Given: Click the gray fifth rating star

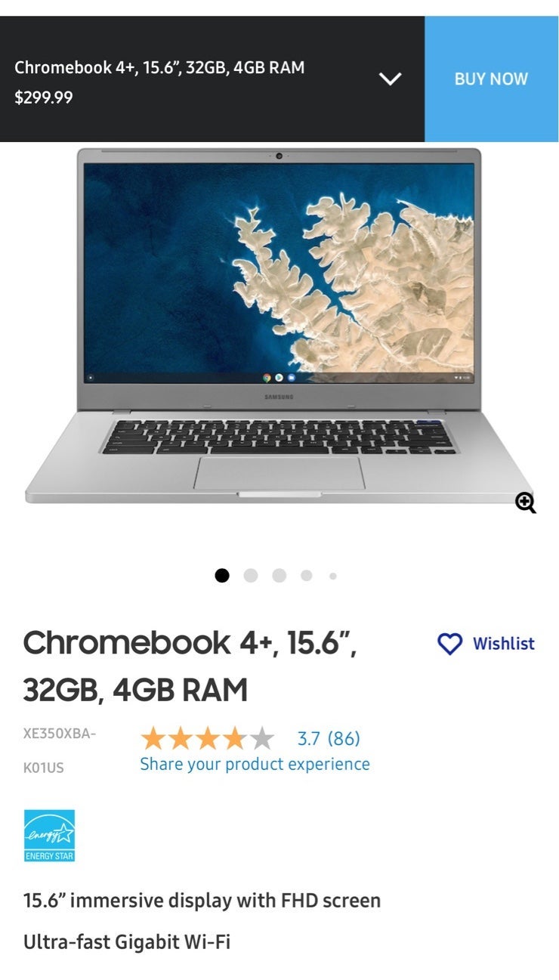Looking at the screenshot, I should pyautogui.click(x=261, y=738).
